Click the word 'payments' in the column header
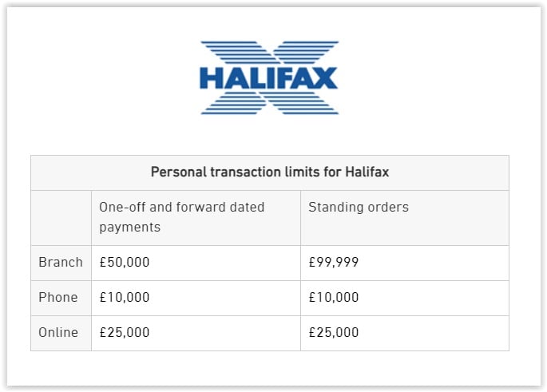547x392 pixels. click(130, 228)
